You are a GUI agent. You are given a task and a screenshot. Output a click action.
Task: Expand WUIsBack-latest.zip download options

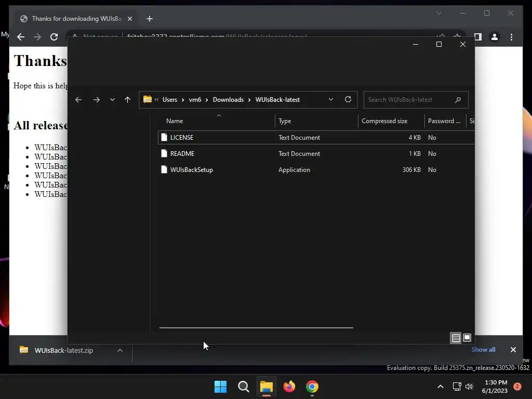pyautogui.click(x=120, y=350)
